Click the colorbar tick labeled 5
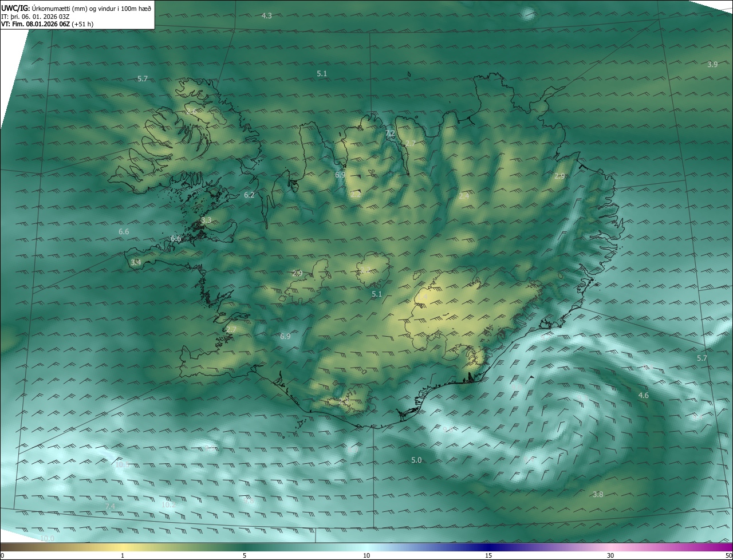 (x=245, y=555)
